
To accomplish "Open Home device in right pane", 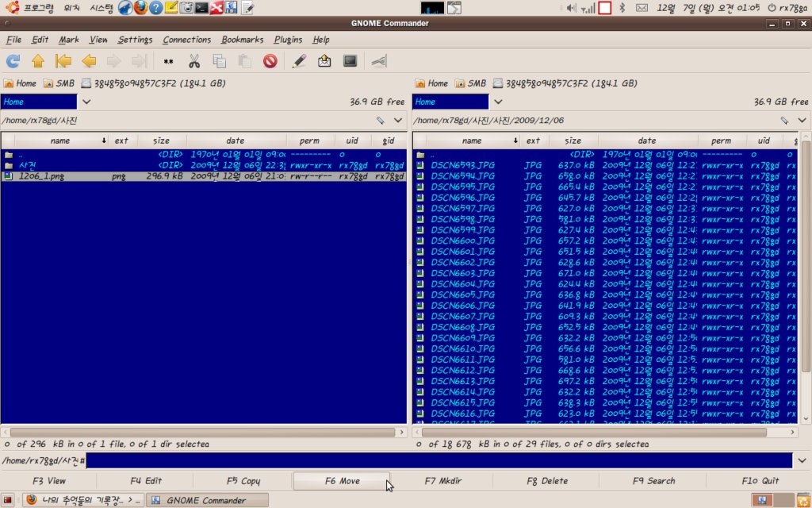I will (431, 83).
